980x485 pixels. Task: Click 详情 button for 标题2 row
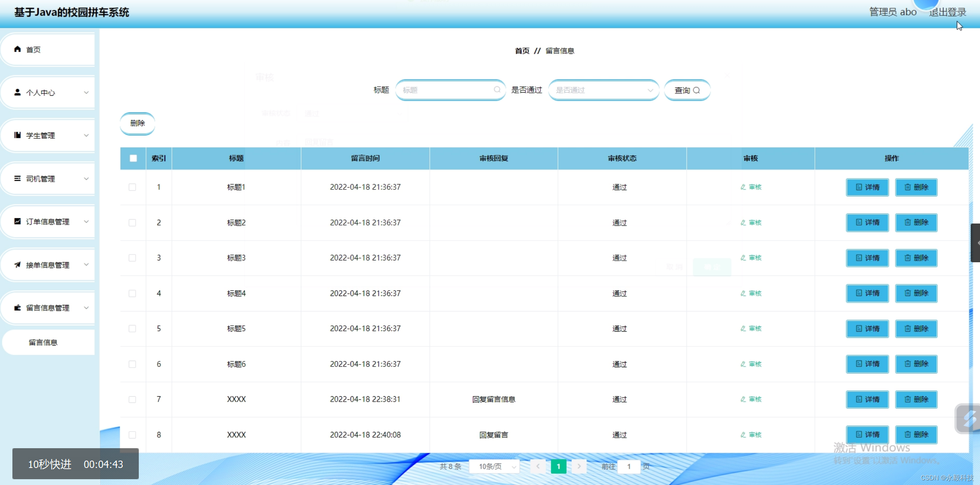point(867,222)
